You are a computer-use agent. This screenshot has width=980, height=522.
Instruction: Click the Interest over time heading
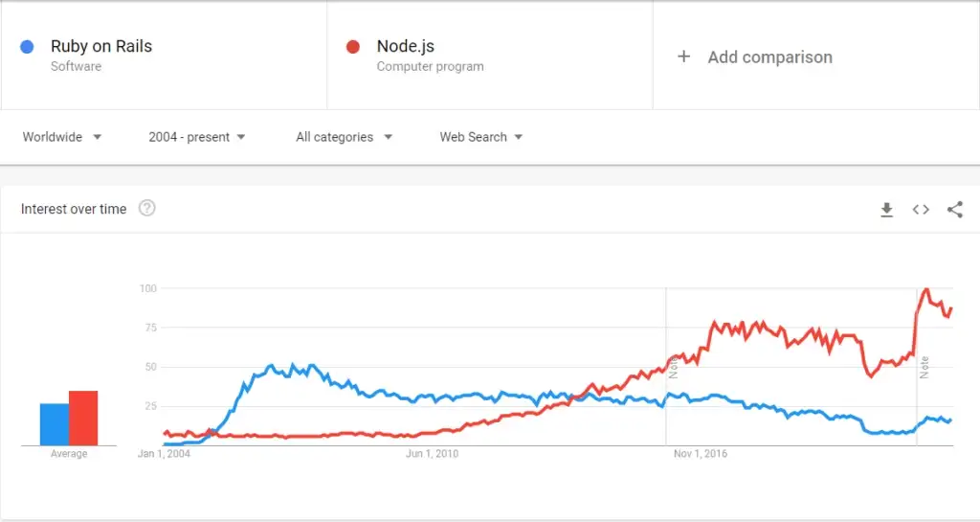pos(74,209)
